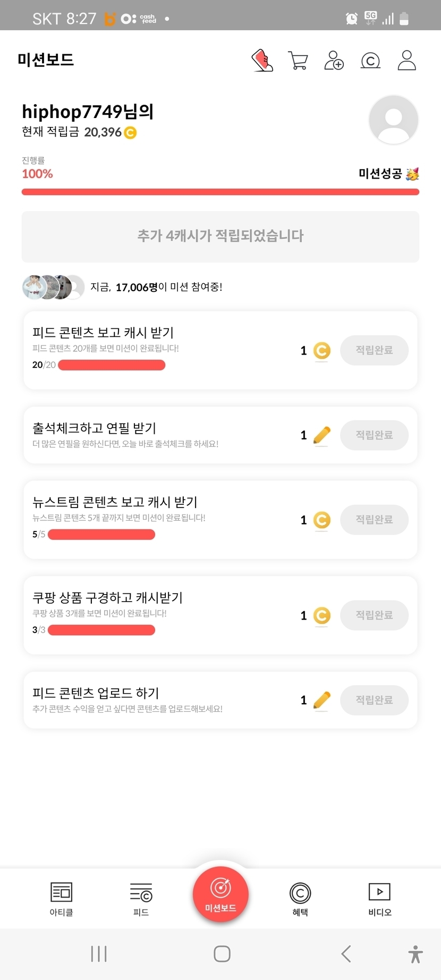Open the 혜택 tab

pyautogui.click(x=300, y=899)
